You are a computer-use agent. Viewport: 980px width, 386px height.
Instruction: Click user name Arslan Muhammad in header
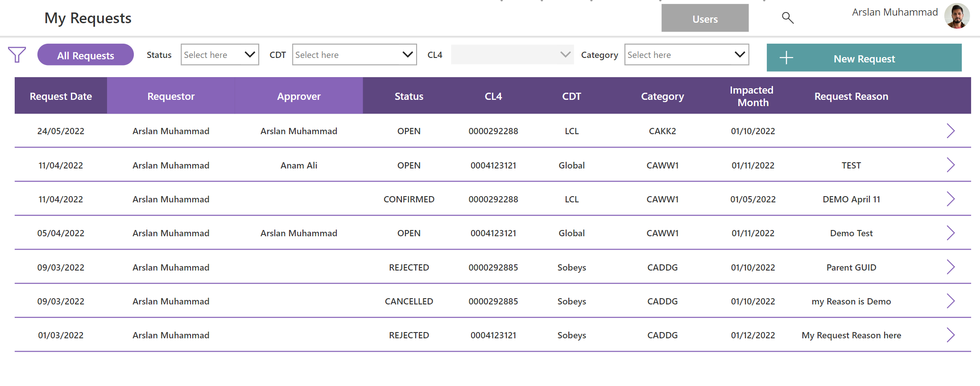point(895,12)
